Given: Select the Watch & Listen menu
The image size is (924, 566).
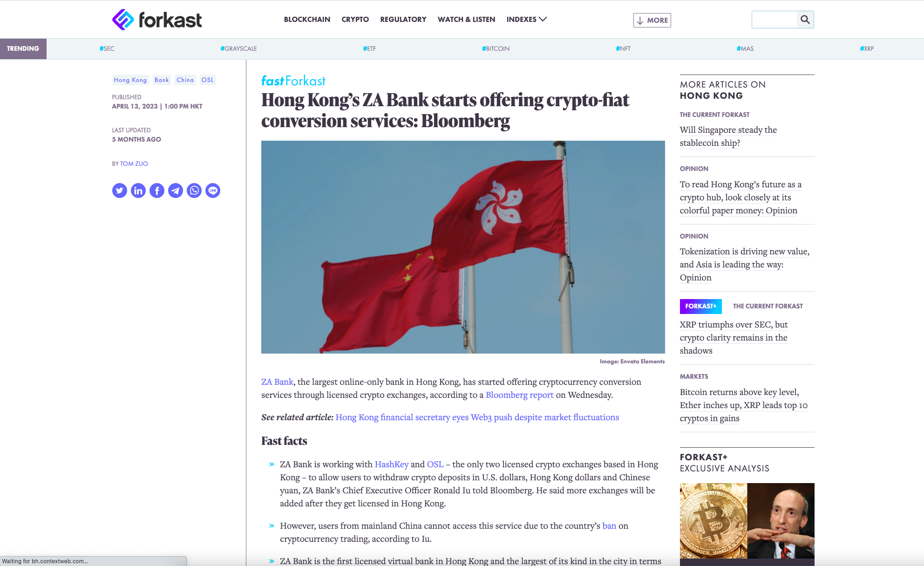Looking at the screenshot, I should tap(466, 19).
